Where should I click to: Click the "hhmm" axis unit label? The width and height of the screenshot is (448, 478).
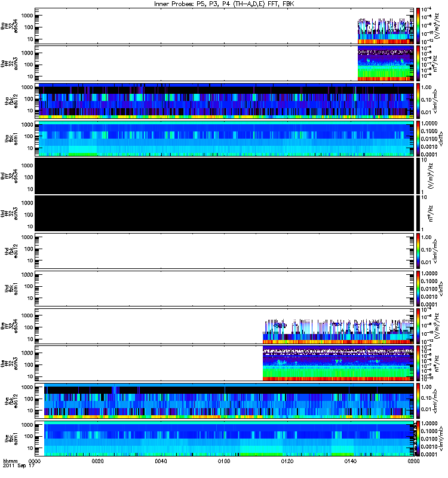(10, 461)
